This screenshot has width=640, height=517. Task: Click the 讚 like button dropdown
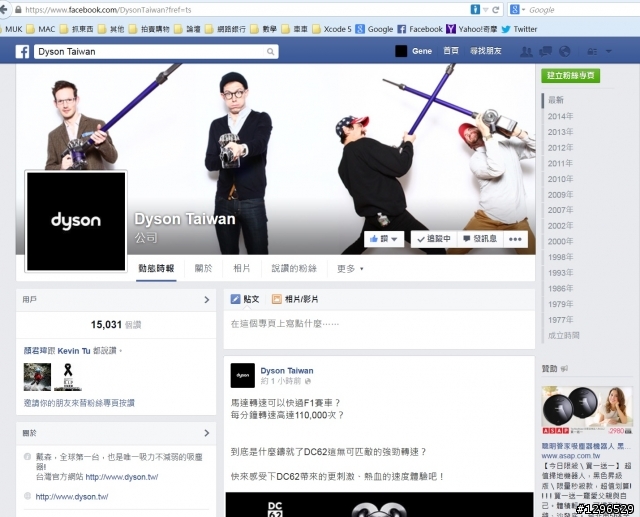[x=384, y=239]
